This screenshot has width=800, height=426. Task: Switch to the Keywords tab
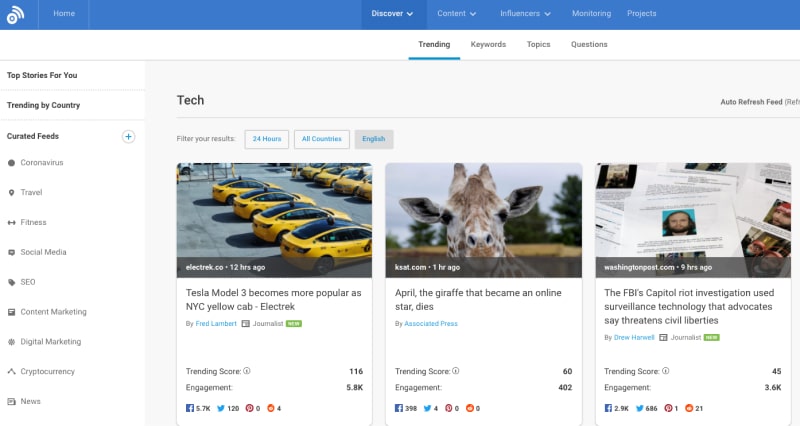(x=488, y=44)
